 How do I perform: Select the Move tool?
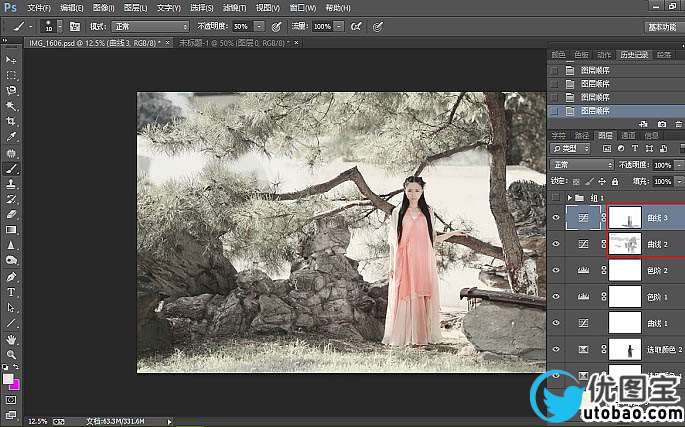coord(11,59)
